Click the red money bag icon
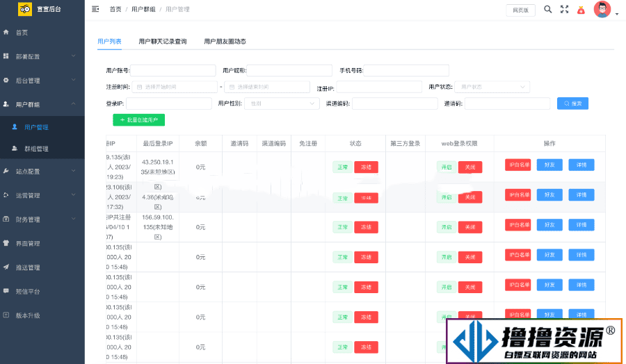The height and width of the screenshot is (364, 626). click(x=581, y=10)
